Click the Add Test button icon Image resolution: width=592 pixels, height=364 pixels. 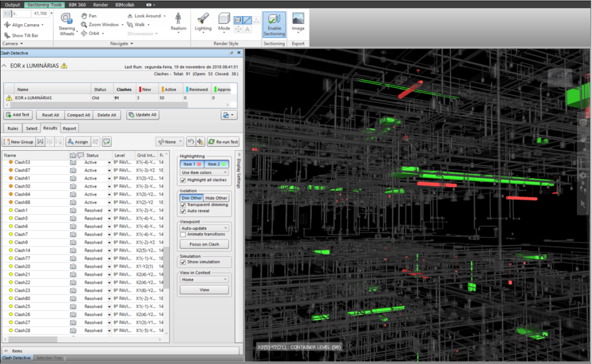pyautogui.click(x=9, y=115)
